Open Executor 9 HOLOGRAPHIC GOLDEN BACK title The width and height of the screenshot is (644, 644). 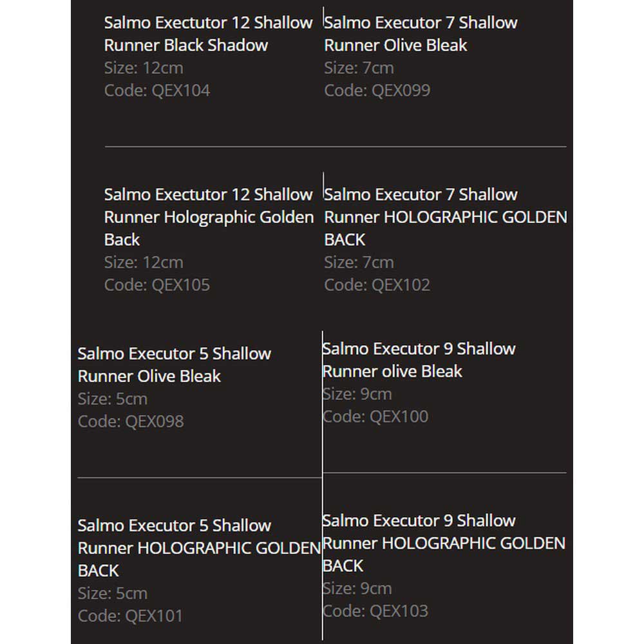444,543
